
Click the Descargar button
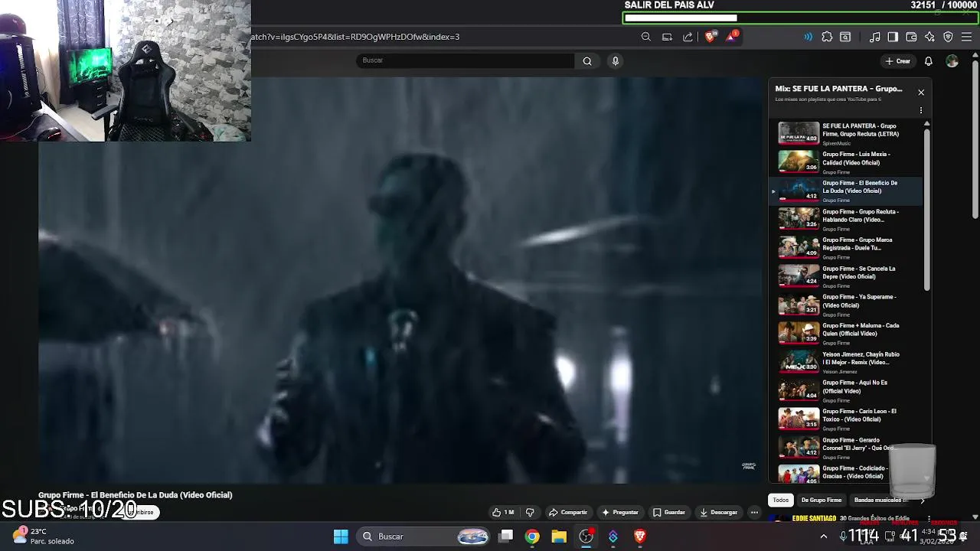(x=718, y=512)
